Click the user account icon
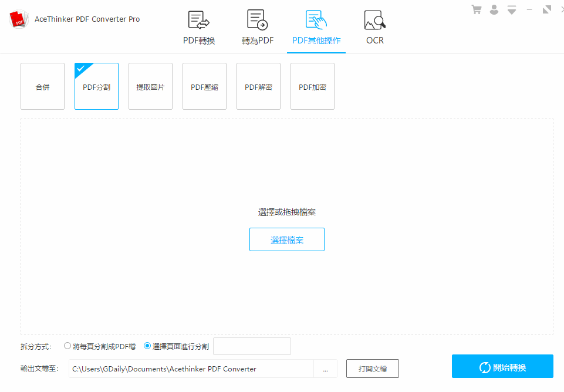The image size is (564, 392). click(x=494, y=10)
